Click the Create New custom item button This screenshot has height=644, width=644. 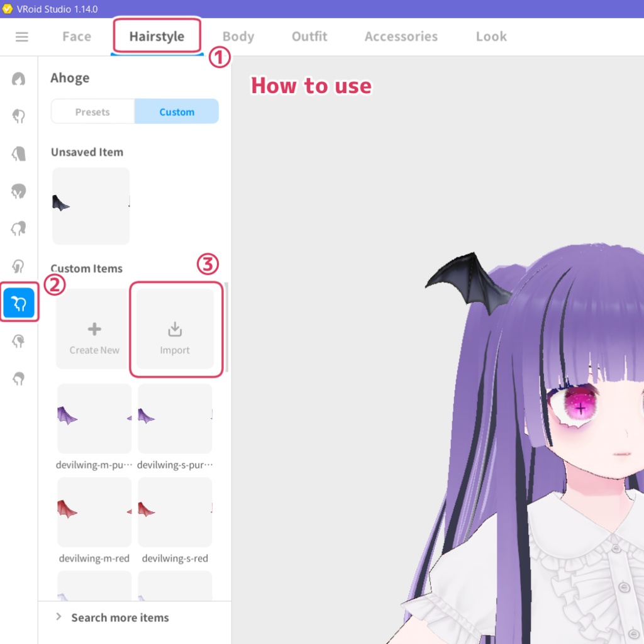click(x=94, y=329)
